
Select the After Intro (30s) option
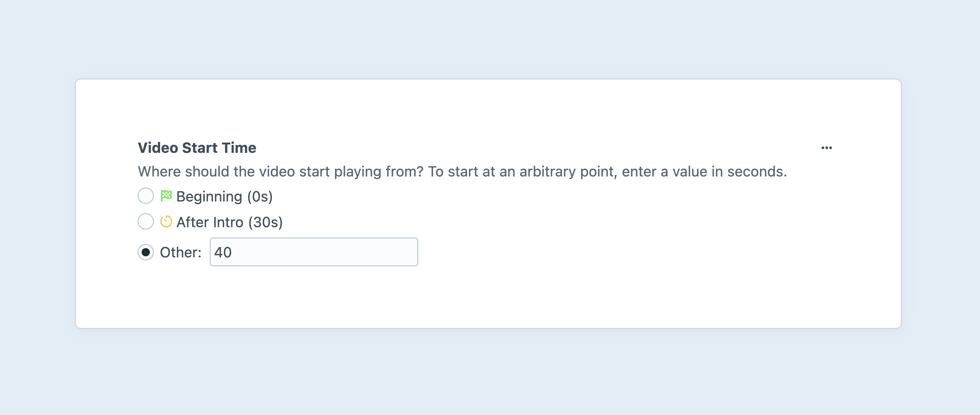click(145, 222)
